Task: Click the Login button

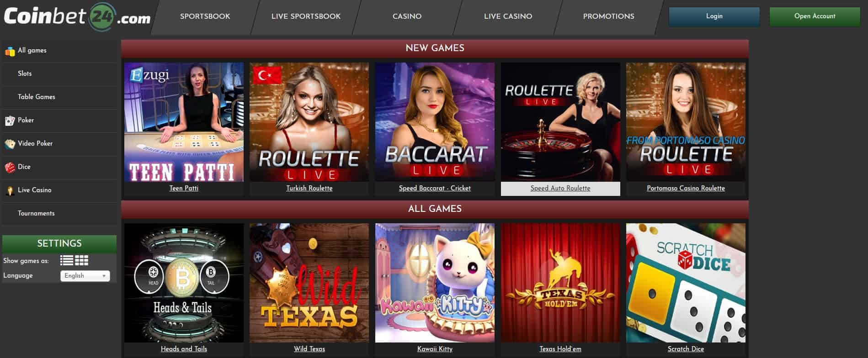Action: pos(714,16)
